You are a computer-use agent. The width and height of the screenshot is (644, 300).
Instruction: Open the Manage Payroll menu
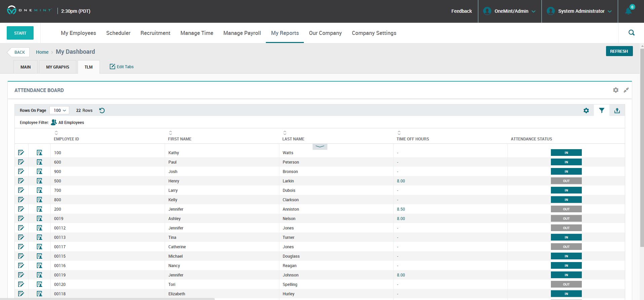(242, 33)
